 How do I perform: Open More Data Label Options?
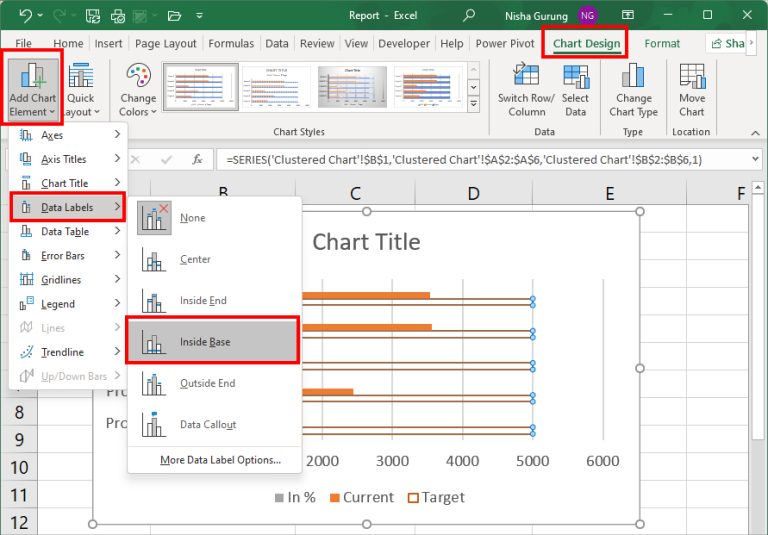[220, 460]
